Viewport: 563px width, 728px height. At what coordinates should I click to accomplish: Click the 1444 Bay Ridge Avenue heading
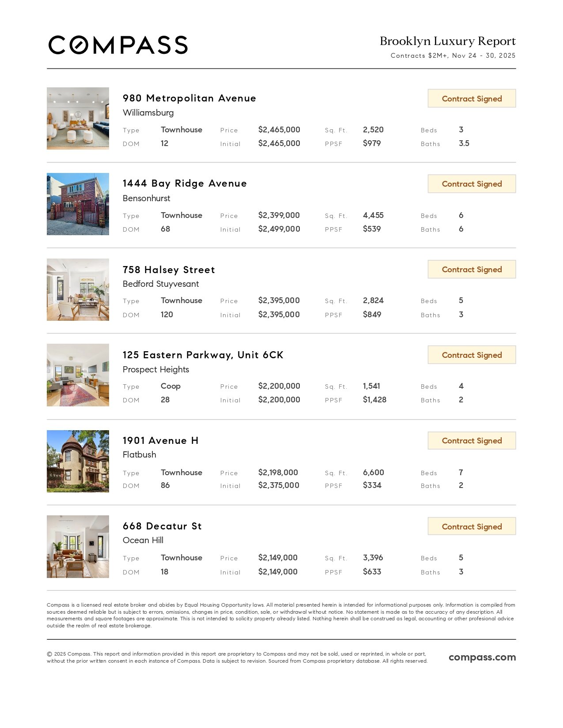click(185, 184)
